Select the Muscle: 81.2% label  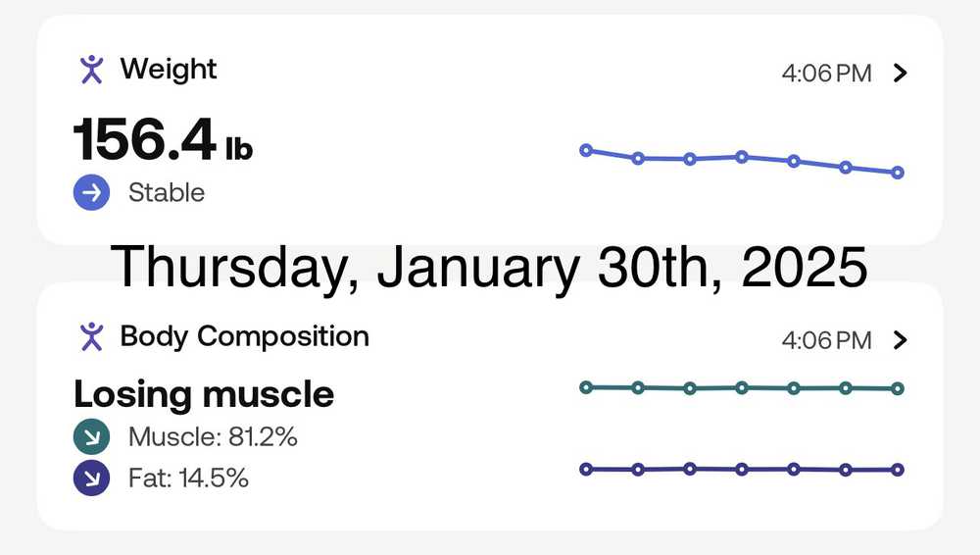(213, 437)
